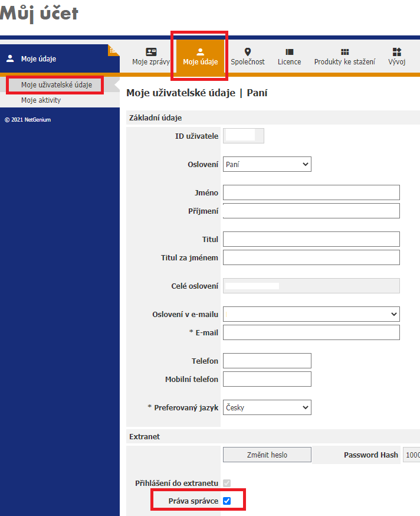Click the Moje údaje sidebar heading
The height and width of the screenshot is (516, 420).
38,59
